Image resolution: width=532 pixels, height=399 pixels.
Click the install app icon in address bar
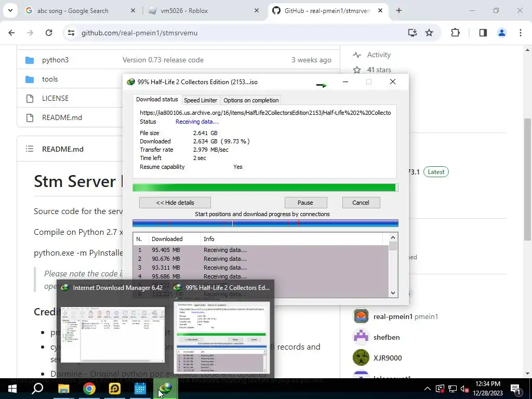(x=412, y=33)
